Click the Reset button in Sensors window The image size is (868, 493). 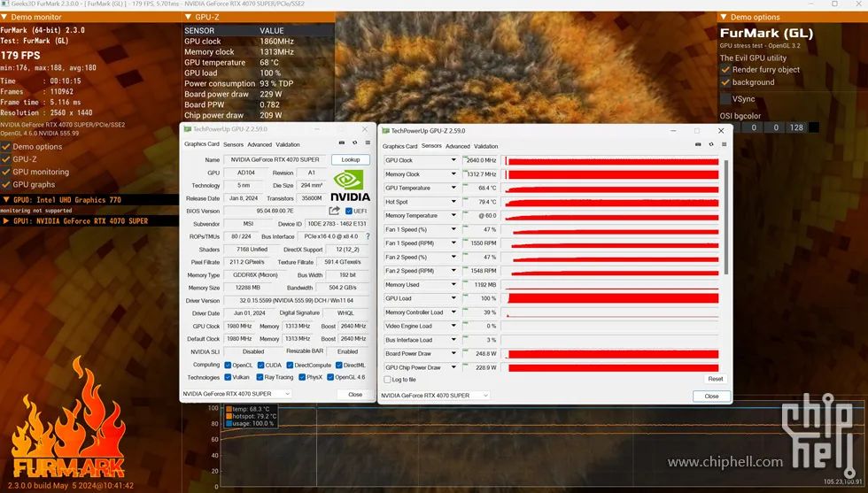click(x=716, y=379)
